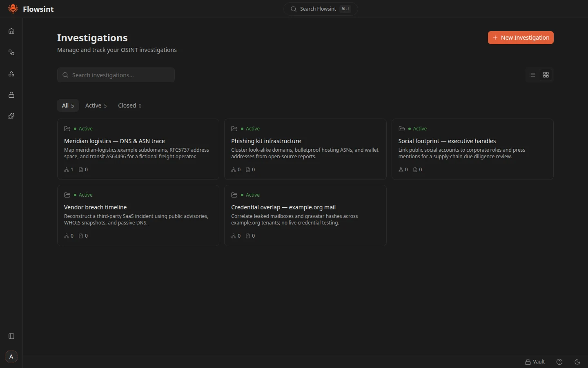The width and height of the screenshot is (588, 368).
Task: Click the Search investigations field
Action: (116, 75)
